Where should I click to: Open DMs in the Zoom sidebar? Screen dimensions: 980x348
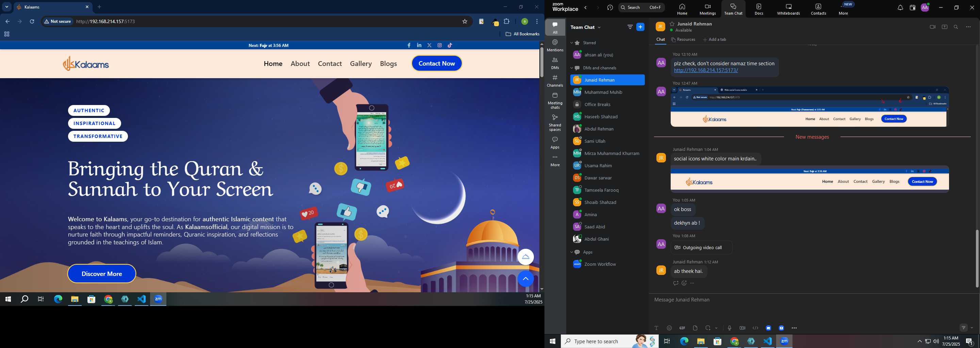[x=555, y=63]
